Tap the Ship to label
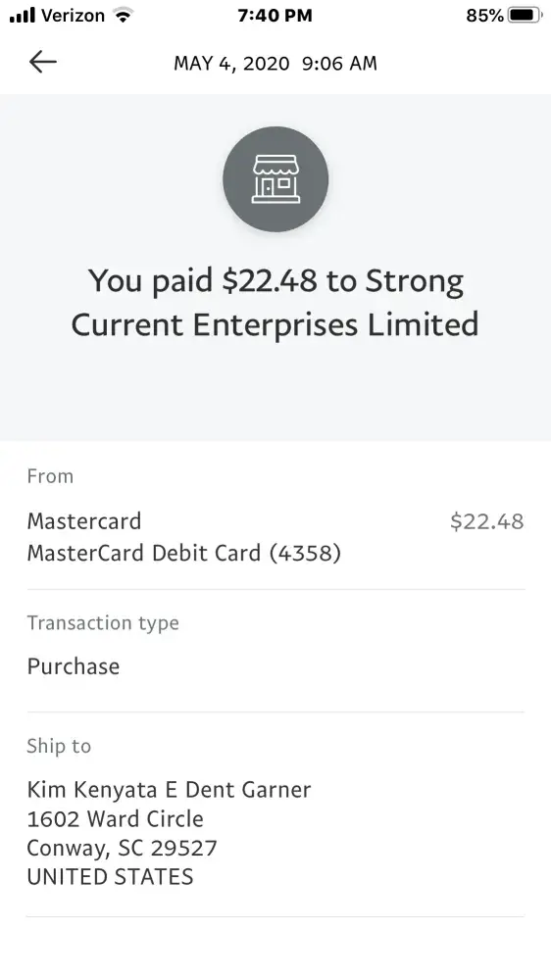The image size is (551, 980). [59, 746]
